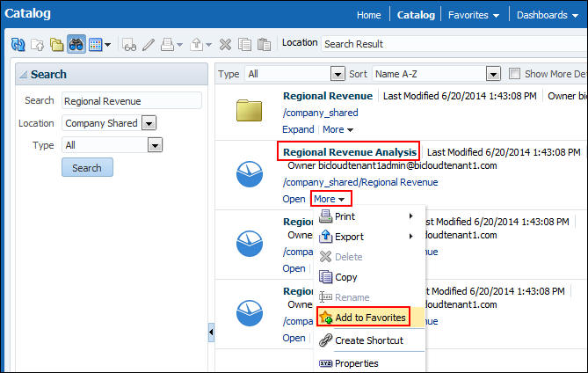Open Dashboards menu in header
The height and width of the screenshot is (373, 588).
point(547,15)
